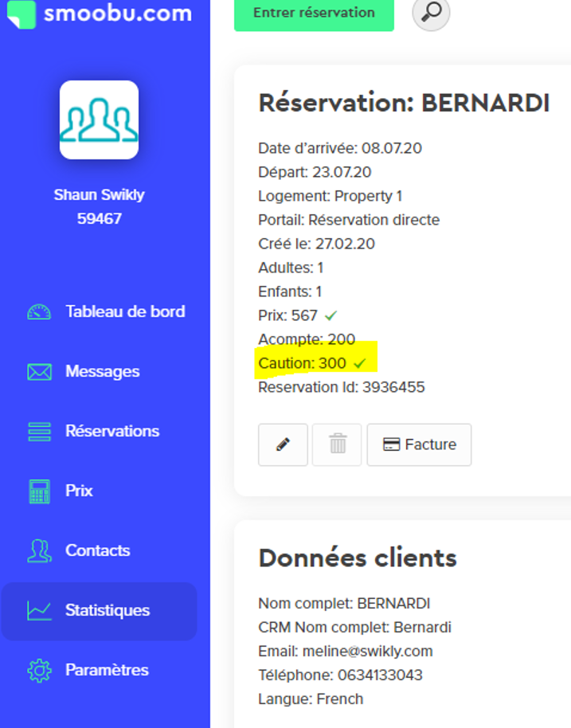The width and height of the screenshot is (571, 728).
Task: Click the Acompte: 200 line
Action: 307,339
